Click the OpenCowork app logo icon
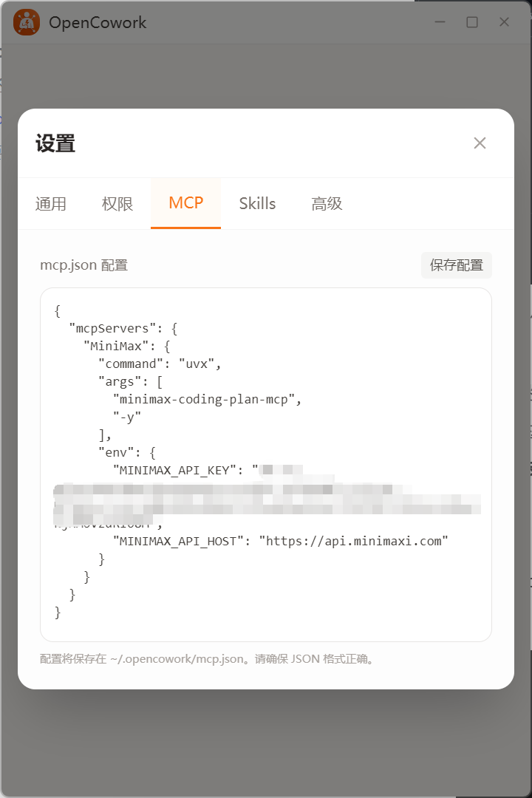The height and width of the screenshot is (798, 532). pyautogui.click(x=27, y=22)
